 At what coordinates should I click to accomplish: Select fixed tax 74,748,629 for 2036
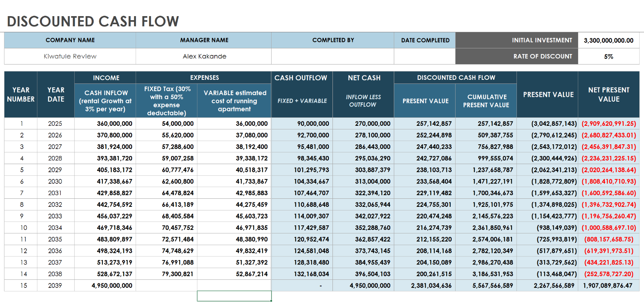click(167, 251)
